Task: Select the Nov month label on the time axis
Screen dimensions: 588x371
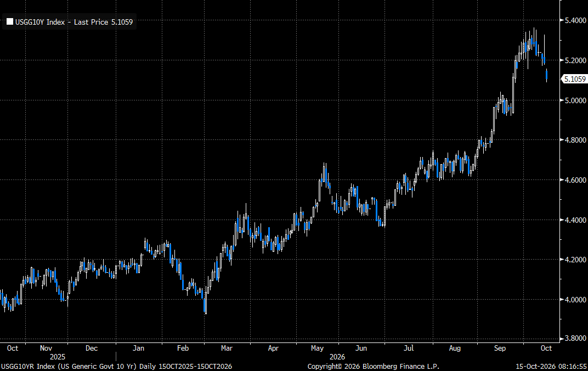Action: click(x=46, y=348)
